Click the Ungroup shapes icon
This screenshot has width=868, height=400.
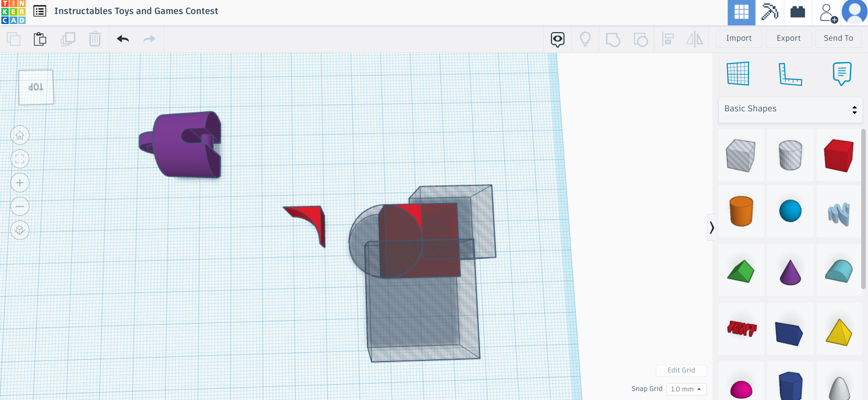[640, 39]
